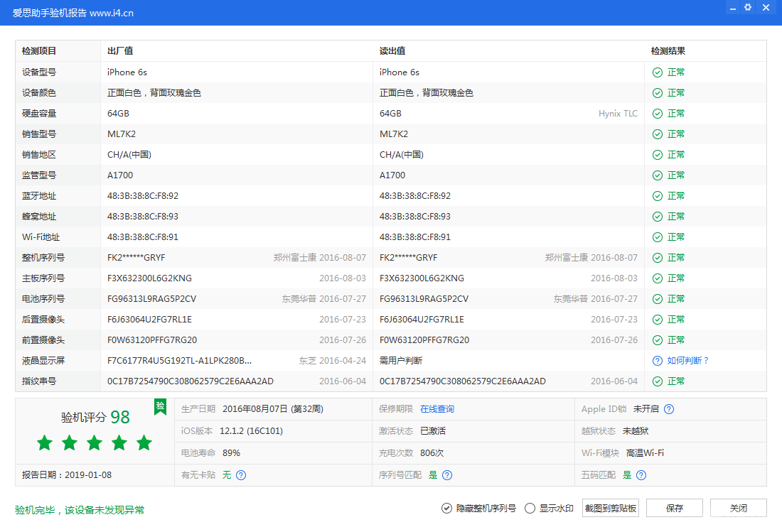Image resolution: width=782 pixels, height=532 pixels.
Task: Click the 高温Wi-Fi module value
Action: (x=645, y=452)
